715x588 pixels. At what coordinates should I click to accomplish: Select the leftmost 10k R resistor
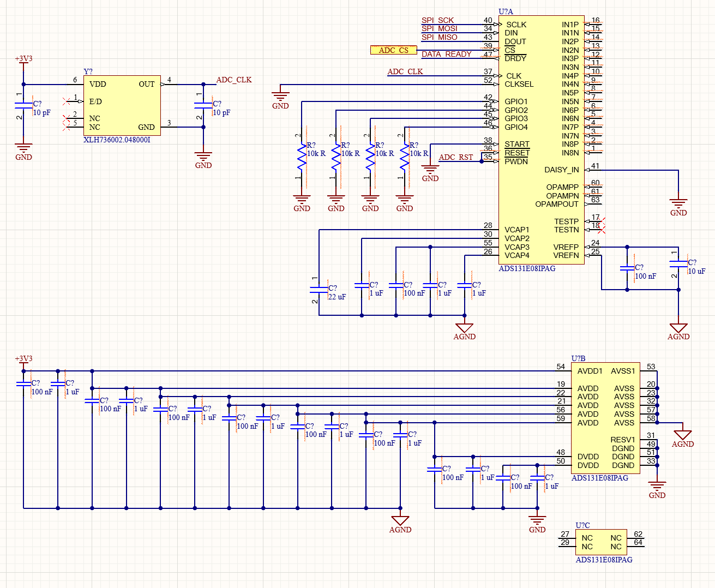(x=302, y=157)
